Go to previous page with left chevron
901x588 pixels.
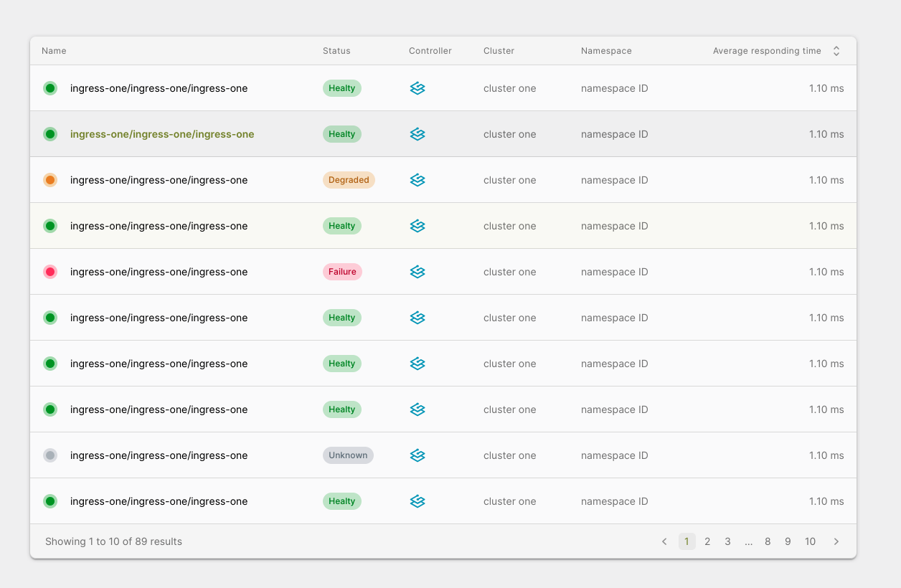tap(664, 541)
